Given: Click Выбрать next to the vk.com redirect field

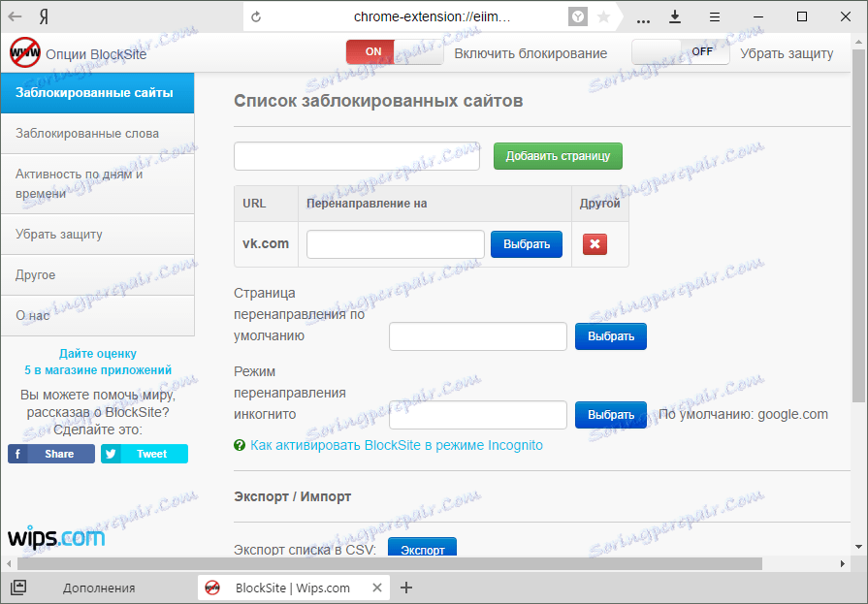Looking at the screenshot, I should click(x=526, y=244).
